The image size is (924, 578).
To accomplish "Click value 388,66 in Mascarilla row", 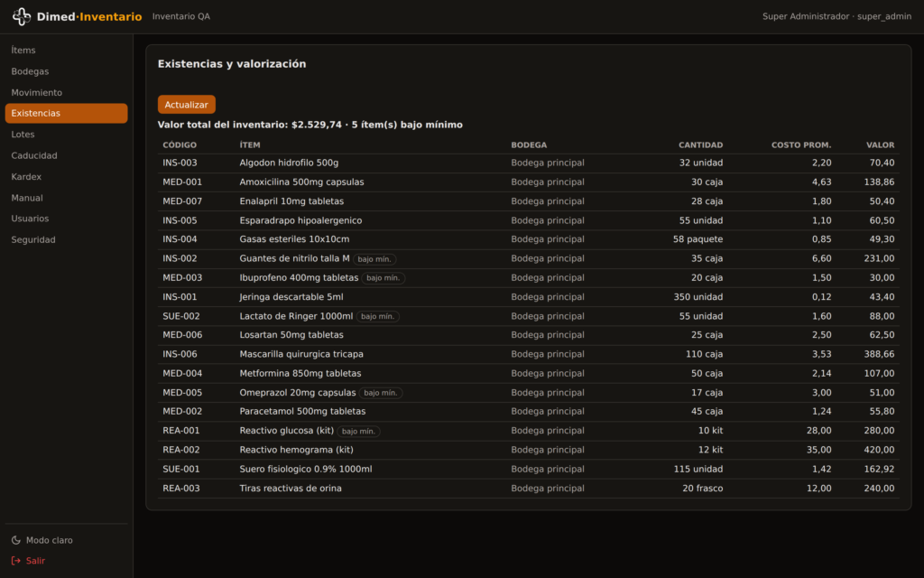I will 879,354.
